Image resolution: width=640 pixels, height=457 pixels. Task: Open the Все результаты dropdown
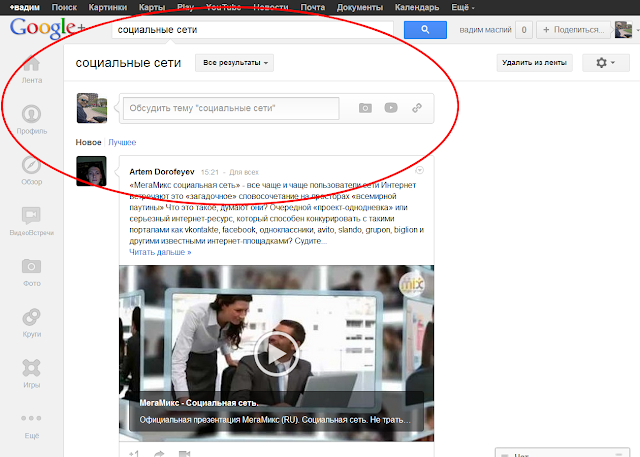tap(235, 63)
